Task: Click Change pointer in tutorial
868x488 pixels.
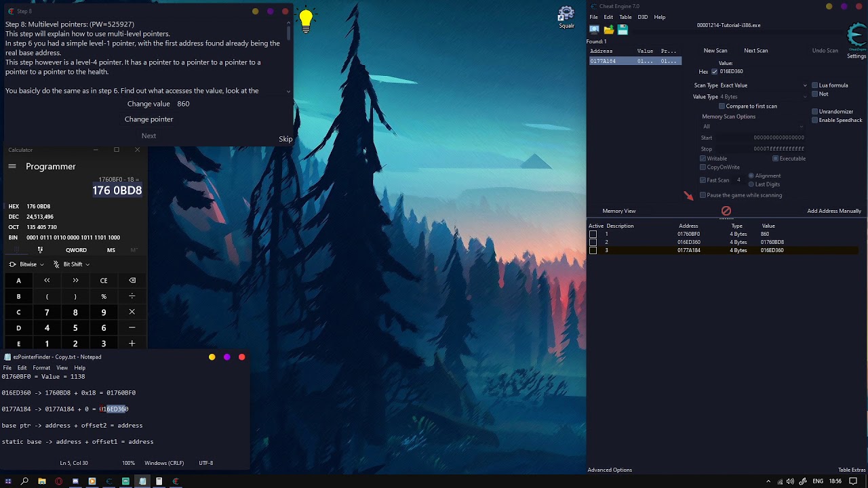Action: (x=149, y=119)
